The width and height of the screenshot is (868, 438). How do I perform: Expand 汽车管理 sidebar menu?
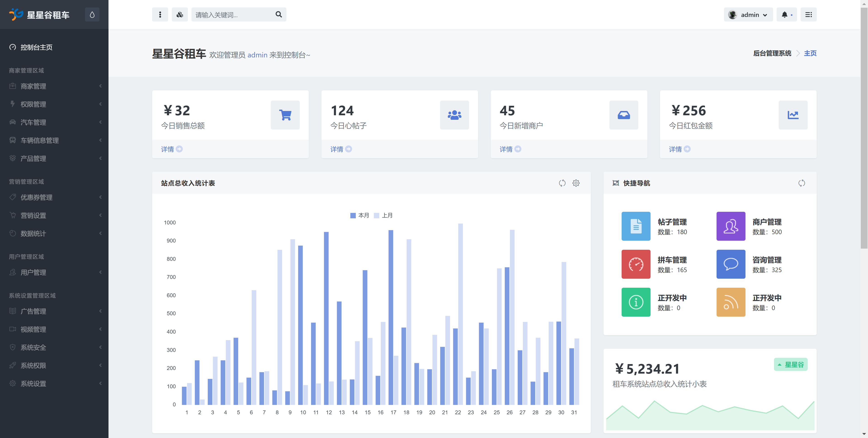54,122
